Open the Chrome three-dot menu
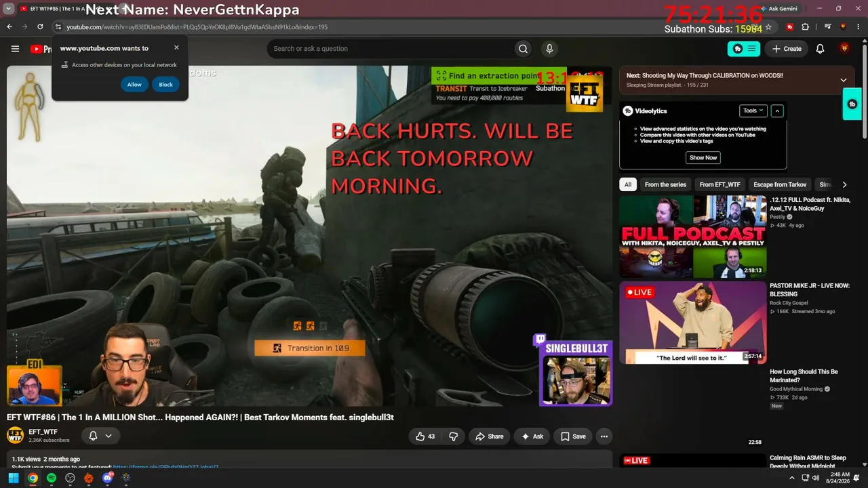868x488 pixels. point(859,27)
